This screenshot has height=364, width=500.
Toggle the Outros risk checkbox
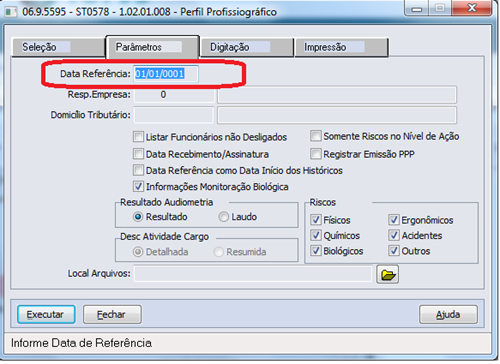click(394, 251)
